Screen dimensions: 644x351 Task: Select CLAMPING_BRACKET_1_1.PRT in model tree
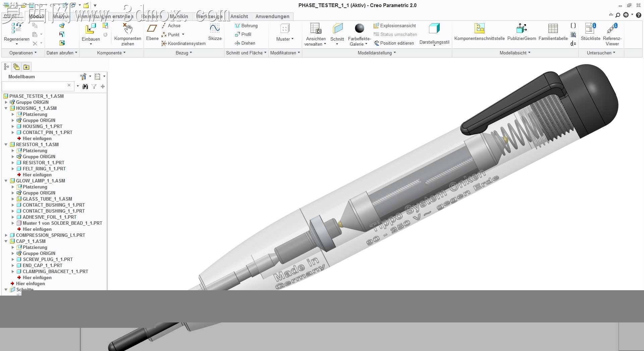tap(55, 271)
